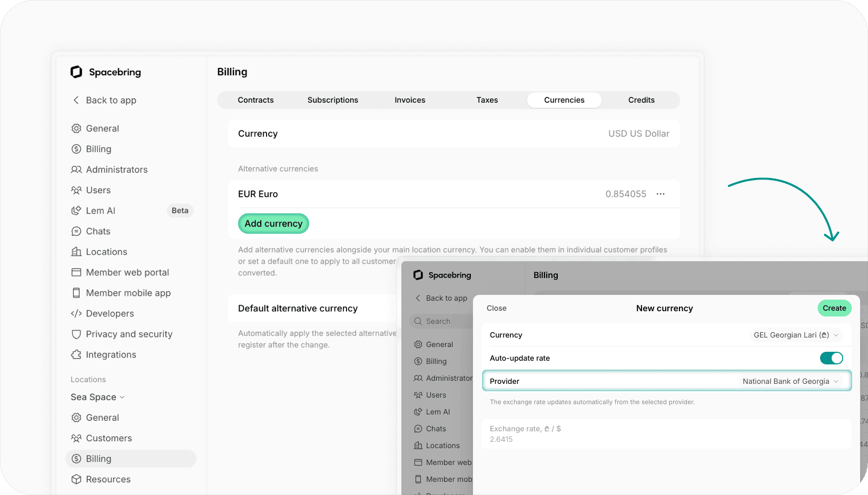Select highlighted Billing icon under Sea Space
This screenshot has width=868, height=495.
point(76,459)
